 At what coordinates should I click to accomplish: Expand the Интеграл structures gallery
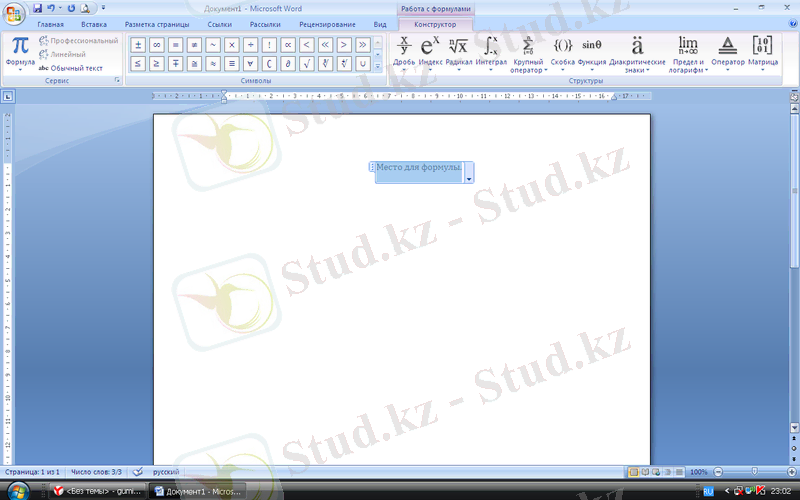coord(491,54)
